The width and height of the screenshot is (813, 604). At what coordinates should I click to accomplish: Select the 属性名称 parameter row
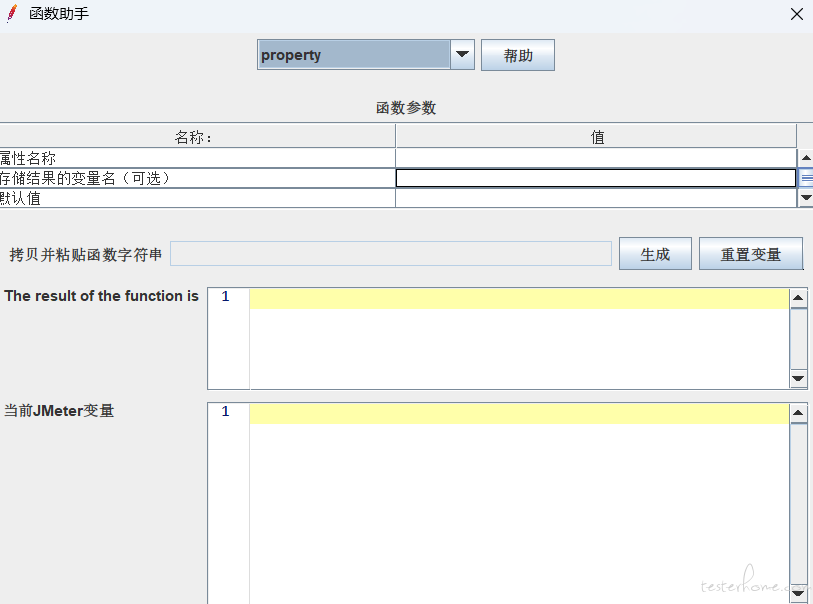pos(196,158)
